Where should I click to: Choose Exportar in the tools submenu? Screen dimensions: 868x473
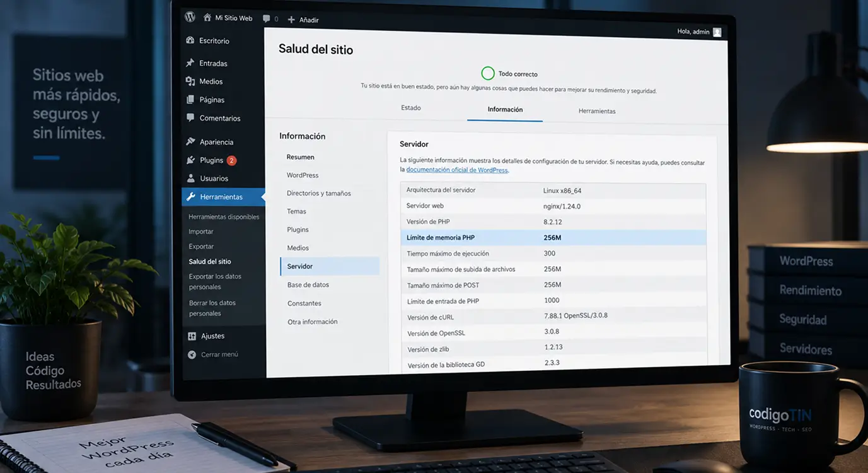click(201, 247)
